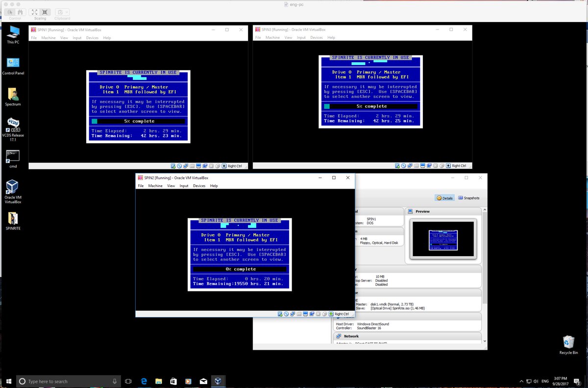Click hard disk indicator in SPIN1 status bar
Viewport: 588px width, 388px height.
pos(173,166)
